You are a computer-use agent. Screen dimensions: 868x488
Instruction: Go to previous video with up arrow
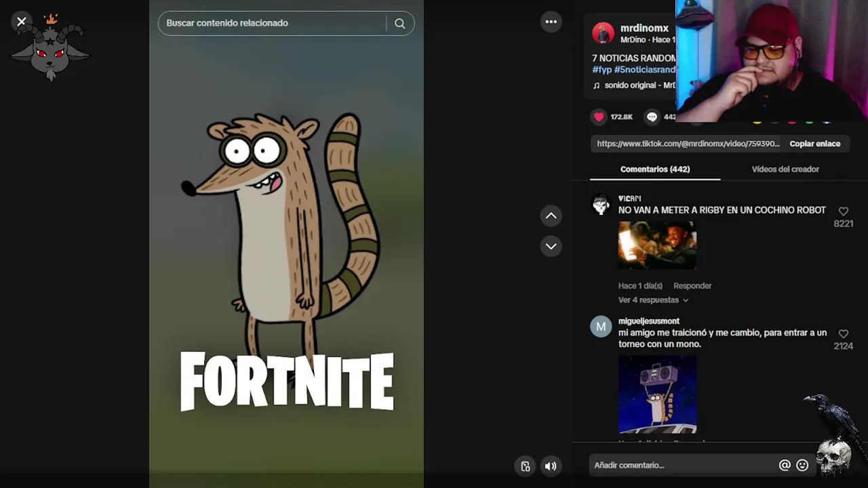[551, 216]
